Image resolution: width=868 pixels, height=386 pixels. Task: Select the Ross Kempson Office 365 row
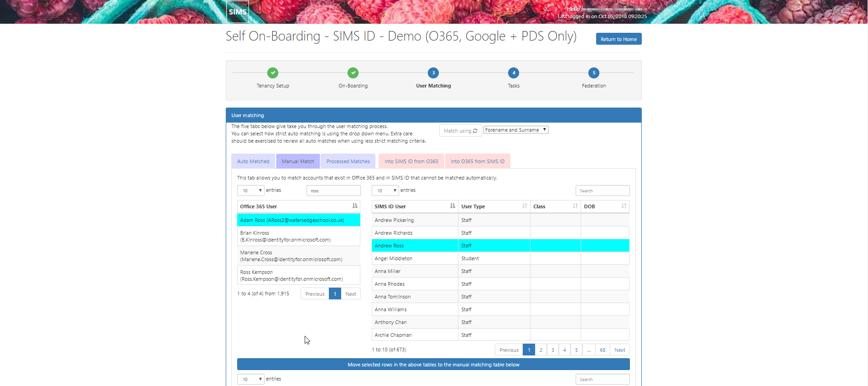(x=299, y=275)
